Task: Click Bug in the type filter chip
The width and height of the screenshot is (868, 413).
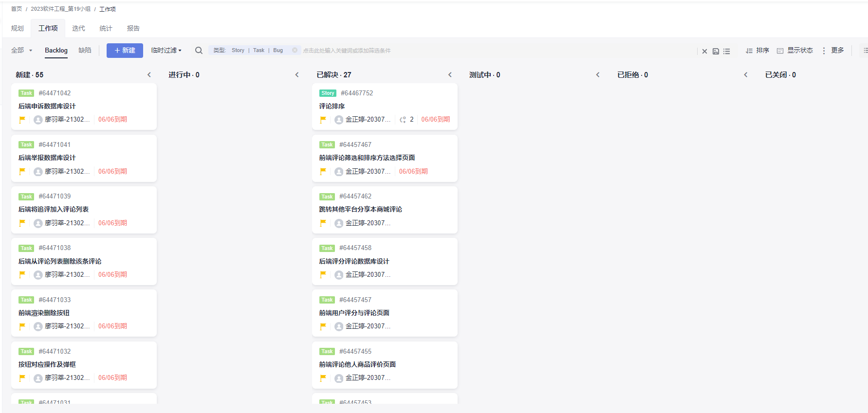Action: 278,50
